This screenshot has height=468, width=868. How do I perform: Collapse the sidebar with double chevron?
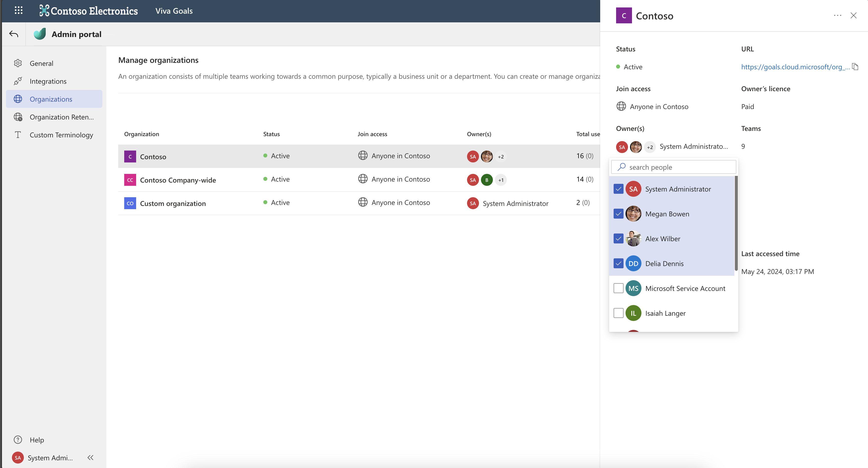(90, 457)
